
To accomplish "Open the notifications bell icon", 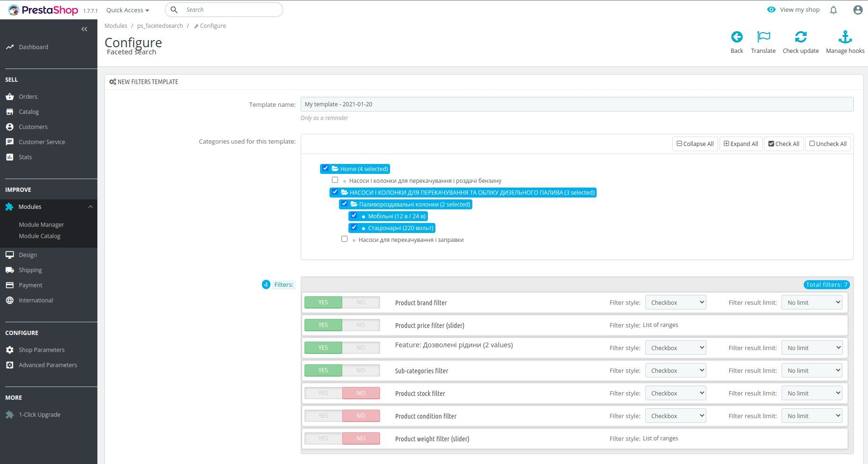I will point(833,10).
